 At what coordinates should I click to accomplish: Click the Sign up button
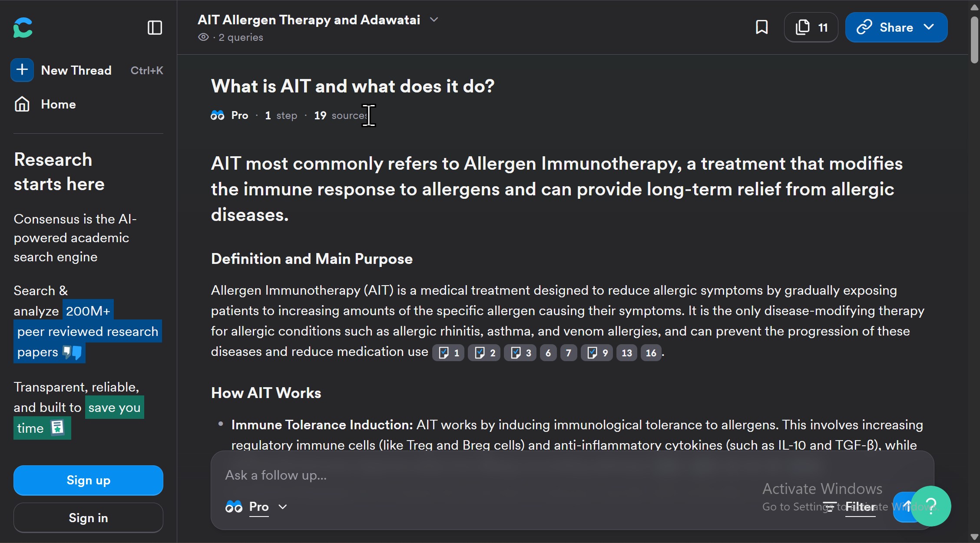pyautogui.click(x=88, y=480)
